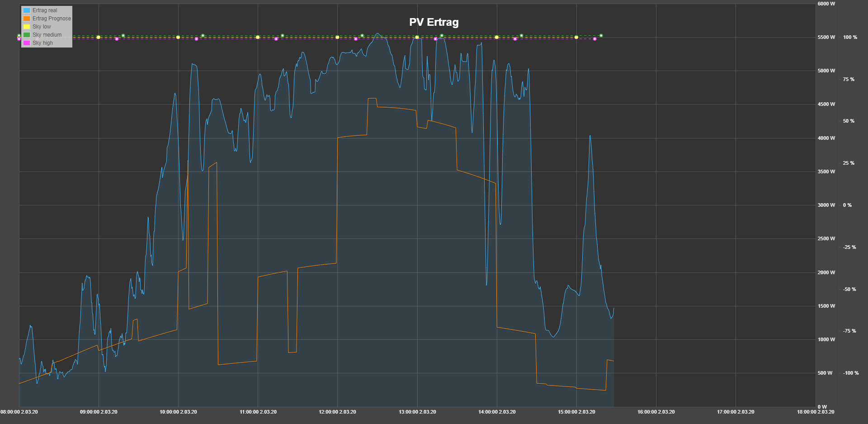The height and width of the screenshot is (424, 868).
Task: Click the '75 %' percent axis label
Action: 849,79
